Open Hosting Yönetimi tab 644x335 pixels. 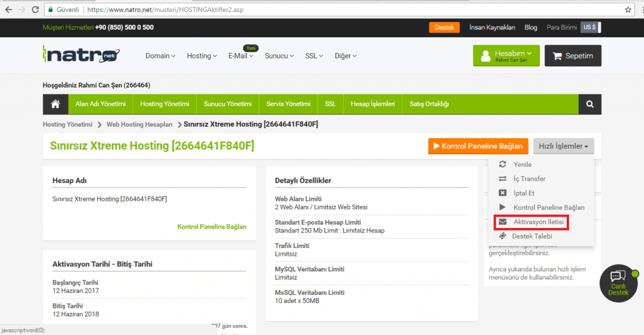(x=165, y=104)
